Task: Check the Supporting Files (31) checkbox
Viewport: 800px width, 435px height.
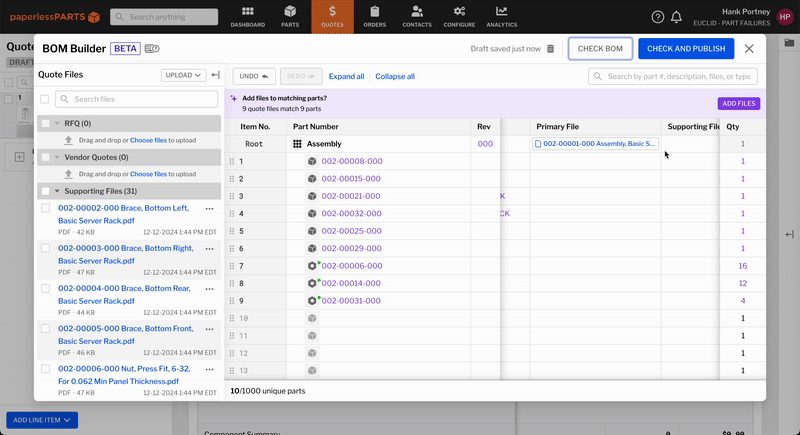Action: (x=45, y=191)
